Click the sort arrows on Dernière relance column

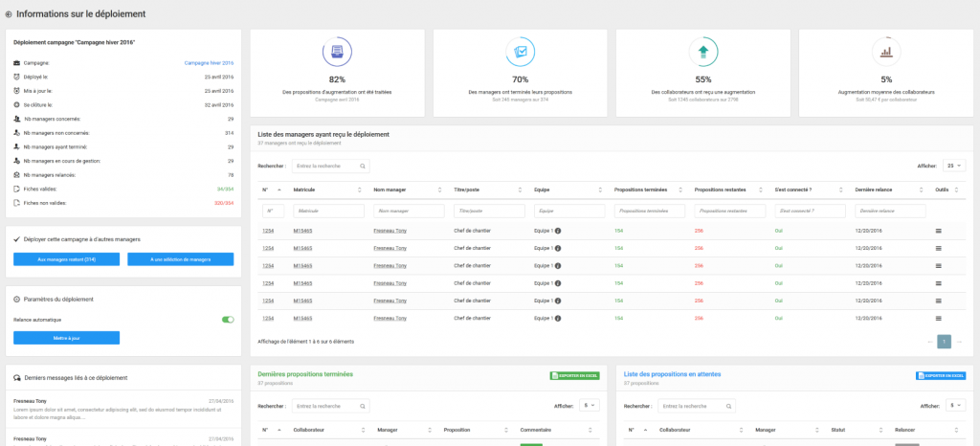(x=921, y=190)
